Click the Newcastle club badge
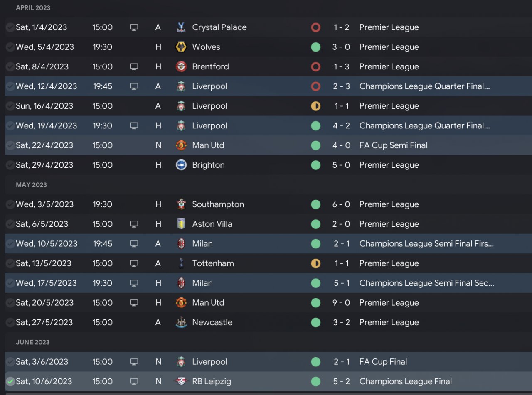532x395 pixels. click(181, 322)
